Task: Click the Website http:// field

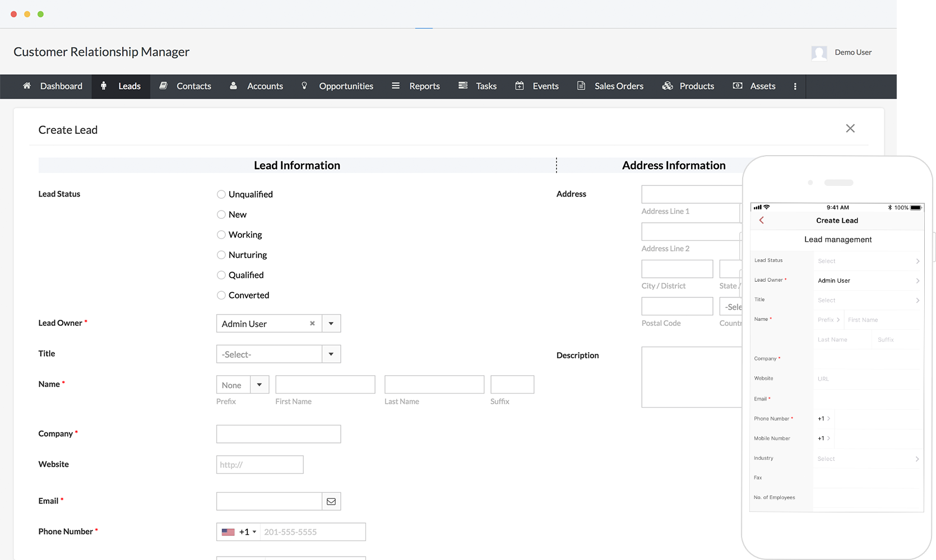Action: click(x=260, y=465)
